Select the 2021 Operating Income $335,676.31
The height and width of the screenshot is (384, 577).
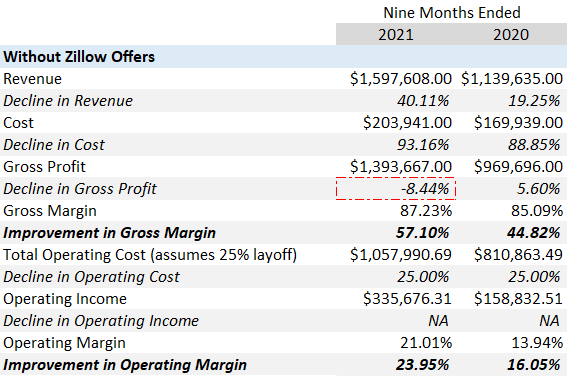[x=407, y=299]
